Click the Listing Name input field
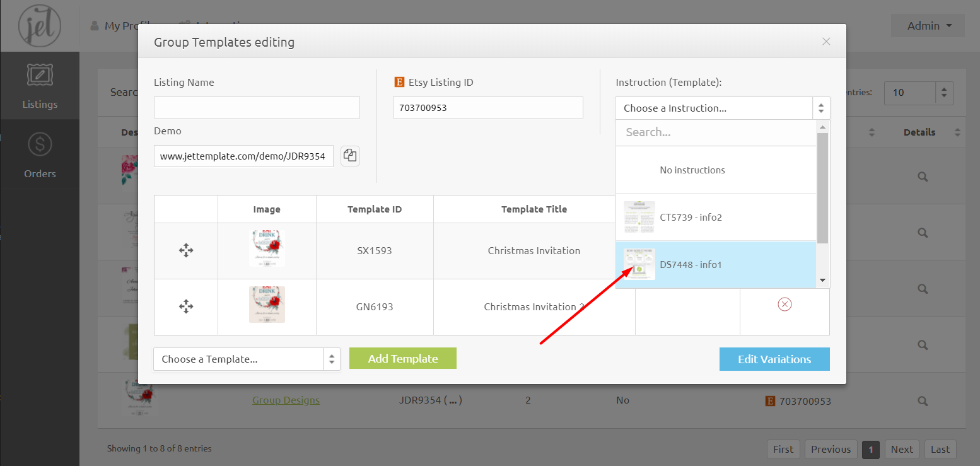980x466 pixels. pos(257,108)
